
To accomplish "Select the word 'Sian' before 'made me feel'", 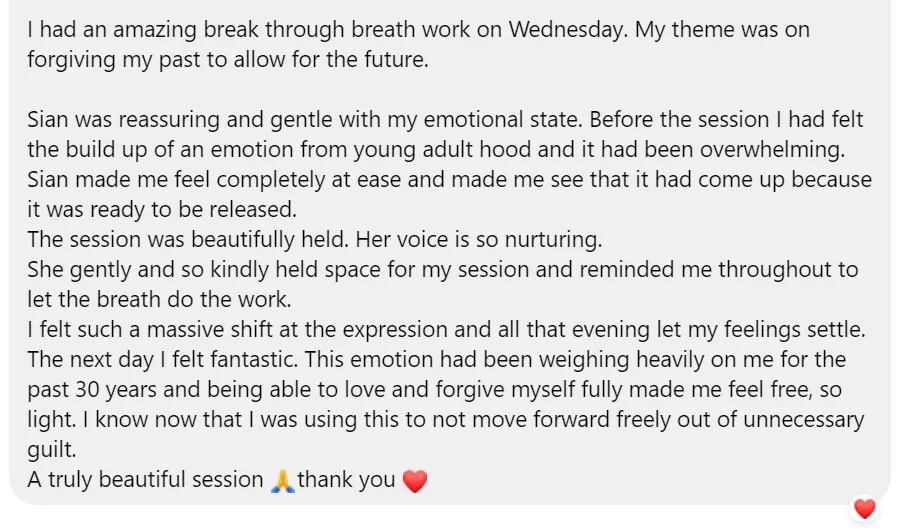I will [x=48, y=180].
